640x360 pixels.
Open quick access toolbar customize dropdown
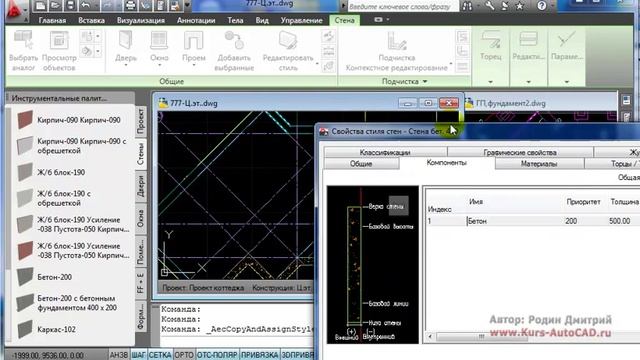(x=187, y=6)
